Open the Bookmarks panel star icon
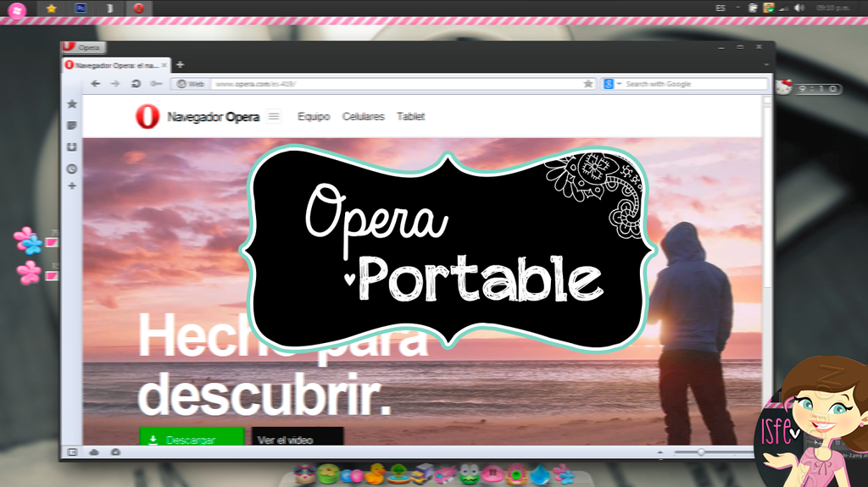The width and height of the screenshot is (868, 487). pyautogui.click(x=72, y=104)
